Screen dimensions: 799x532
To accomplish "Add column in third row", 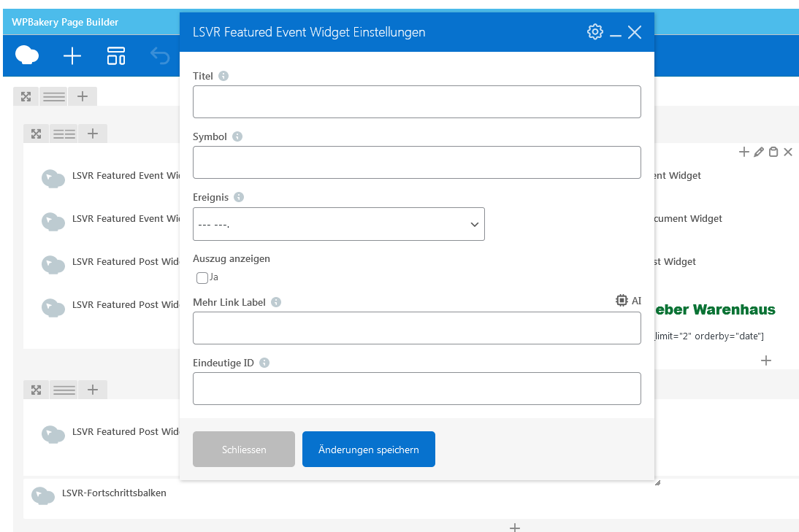I will 93,390.
